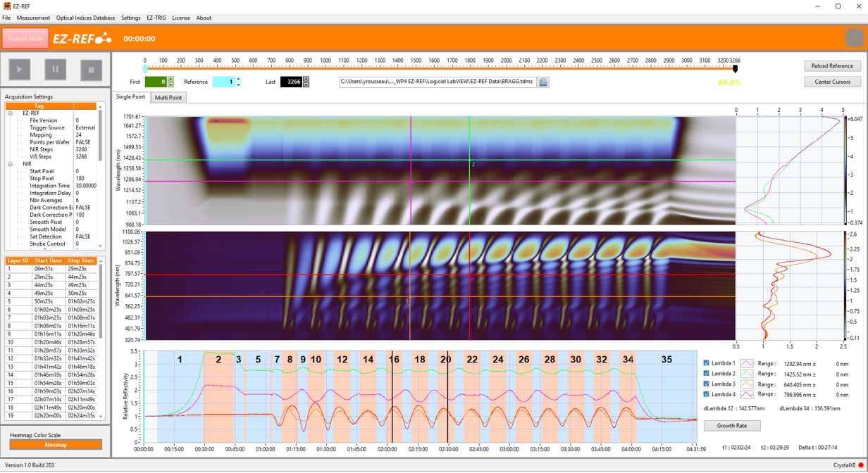The image size is (868, 473).
Task: Decrement the First value stepper
Action: [x=170, y=84]
